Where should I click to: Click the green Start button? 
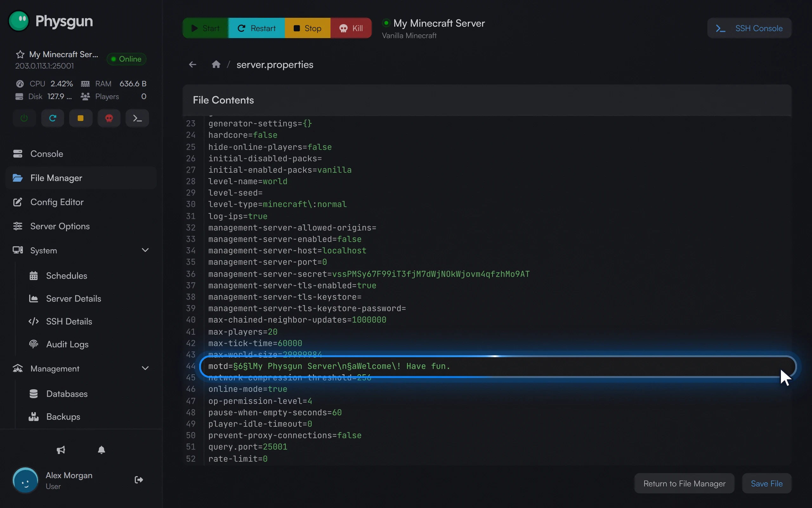click(205, 28)
